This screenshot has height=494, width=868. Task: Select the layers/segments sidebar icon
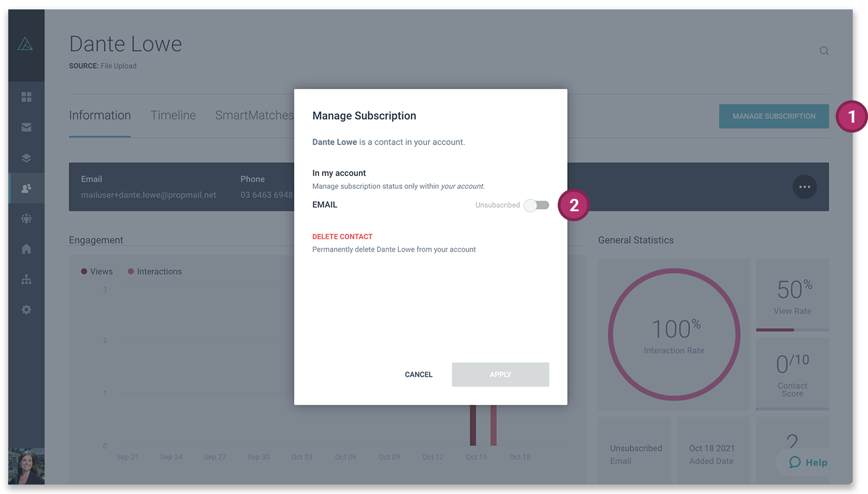26,157
